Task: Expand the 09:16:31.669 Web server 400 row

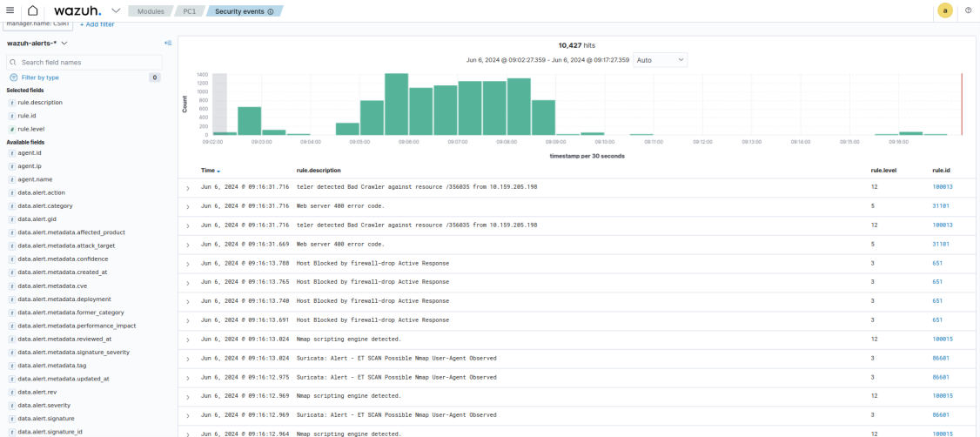Action: click(187, 245)
